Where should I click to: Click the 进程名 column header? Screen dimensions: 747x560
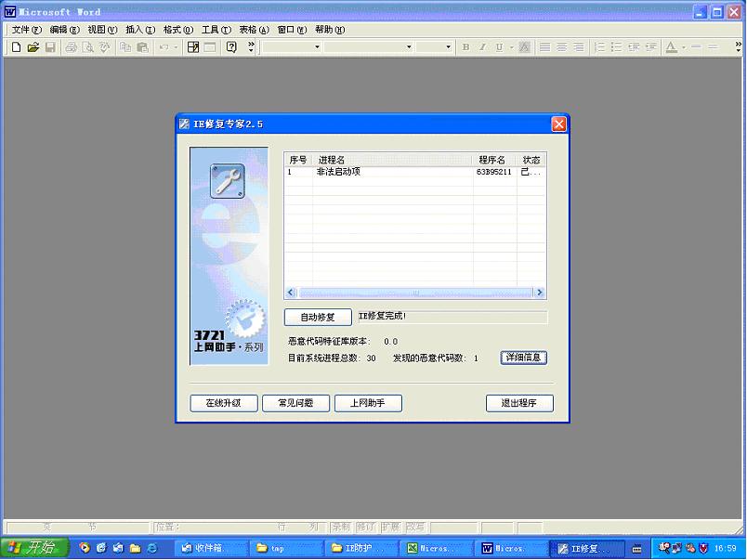(393, 160)
